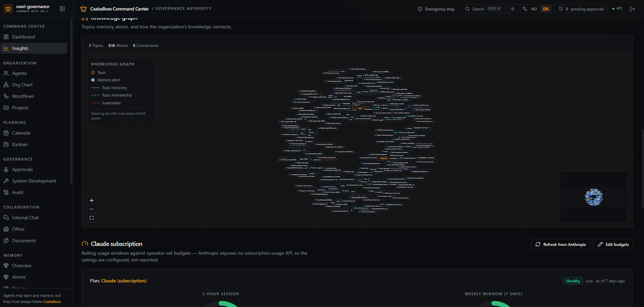Screen dimensions: 644x307
Task: Click the API status indicator
Action: (x=617, y=8)
